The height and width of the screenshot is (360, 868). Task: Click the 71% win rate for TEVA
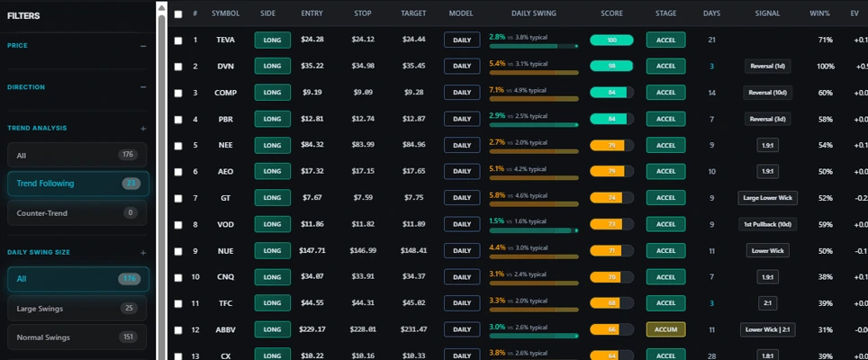point(826,40)
